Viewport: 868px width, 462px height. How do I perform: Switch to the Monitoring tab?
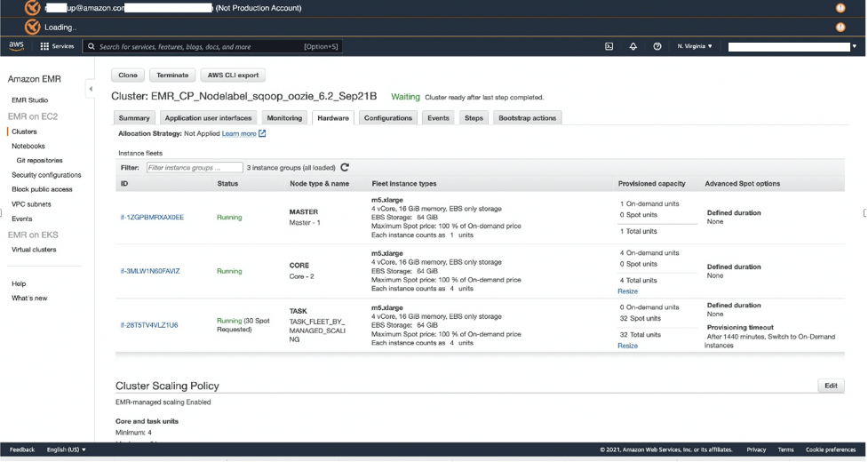pos(284,118)
